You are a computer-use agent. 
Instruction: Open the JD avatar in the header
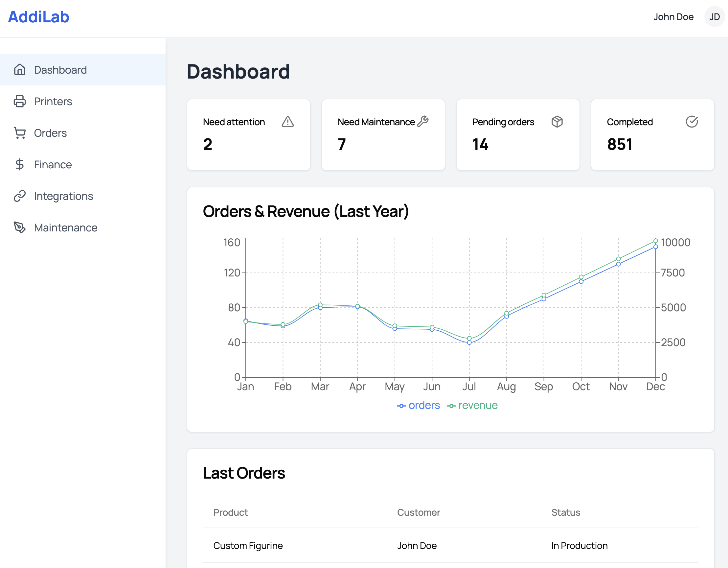click(x=714, y=17)
